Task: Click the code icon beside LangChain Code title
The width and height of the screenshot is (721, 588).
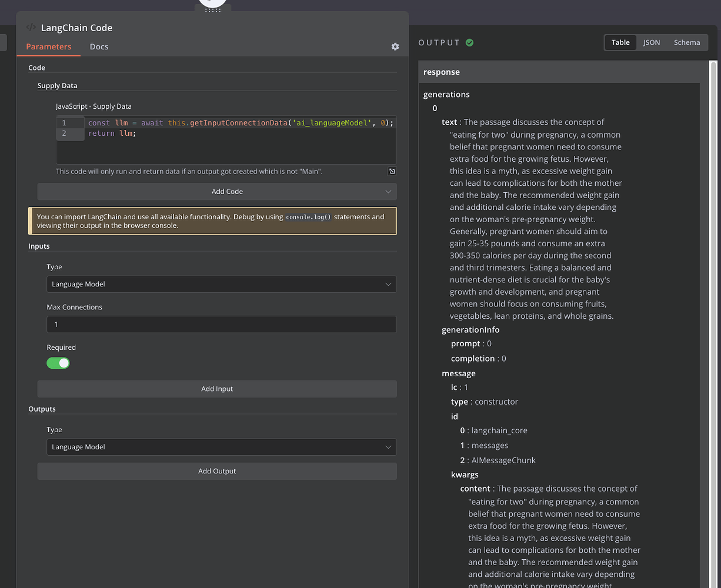Action: (31, 27)
